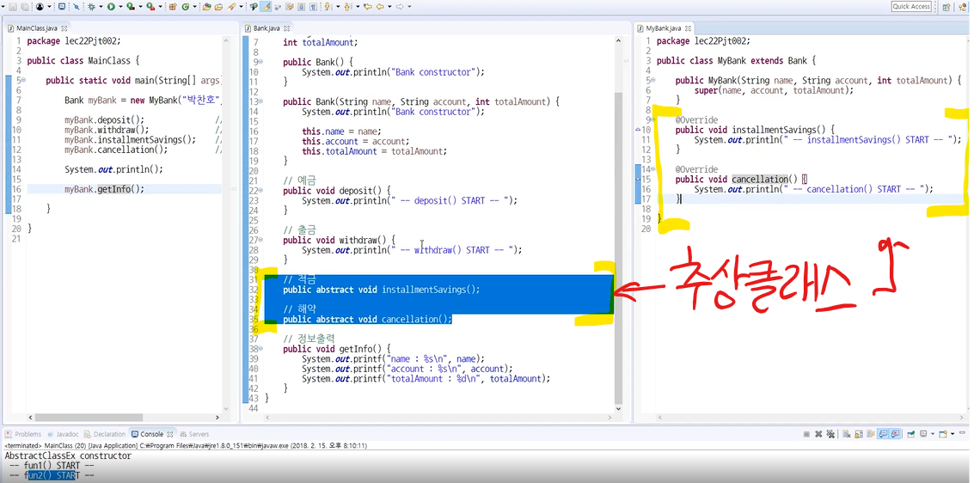Open Debug dropdown arrow beside bug icon

(x=101, y=7)
